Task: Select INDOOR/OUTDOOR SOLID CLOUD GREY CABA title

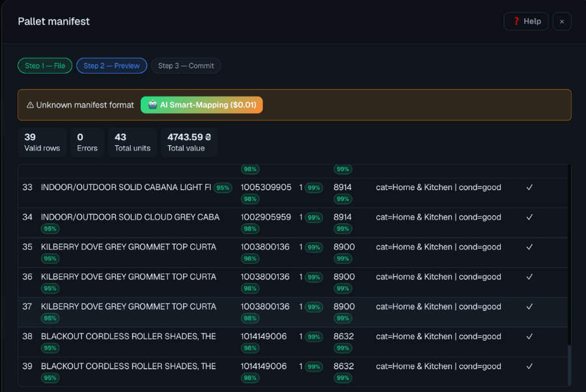Action: [130, 217]
